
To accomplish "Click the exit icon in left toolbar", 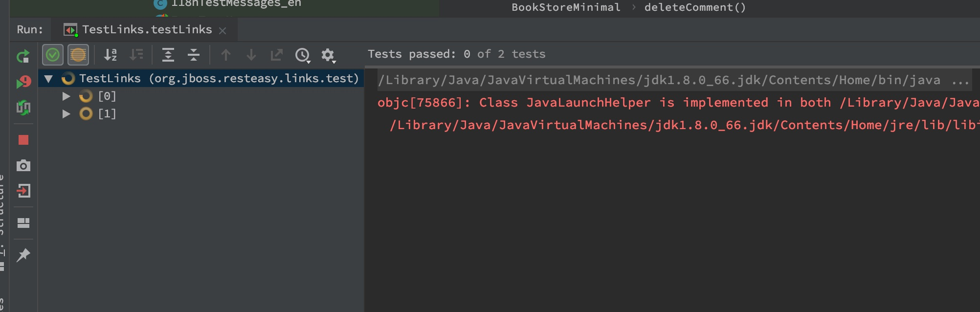I will tap(23, 191).
